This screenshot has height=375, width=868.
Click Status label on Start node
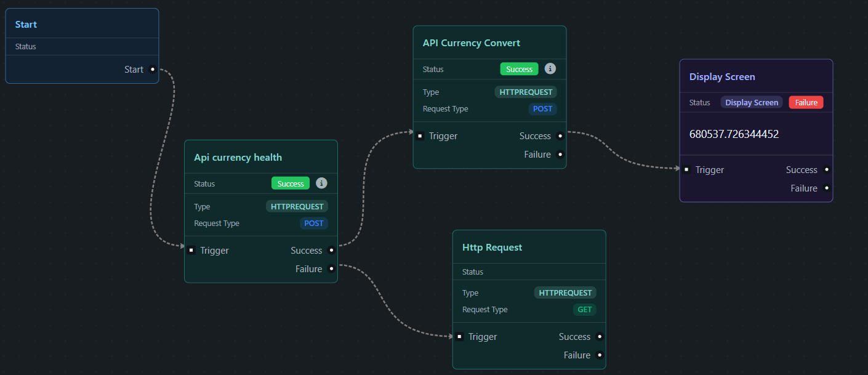[26, 46]
